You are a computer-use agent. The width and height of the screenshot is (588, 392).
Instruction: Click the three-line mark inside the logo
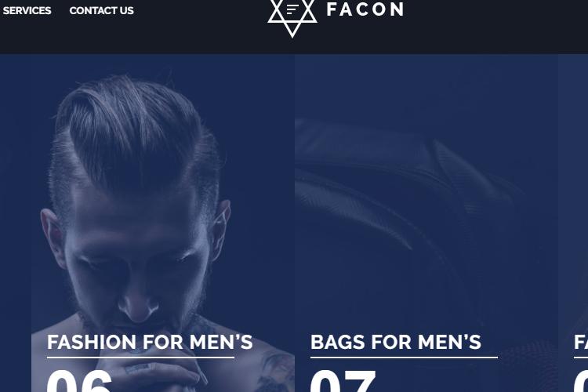point(292,9)
